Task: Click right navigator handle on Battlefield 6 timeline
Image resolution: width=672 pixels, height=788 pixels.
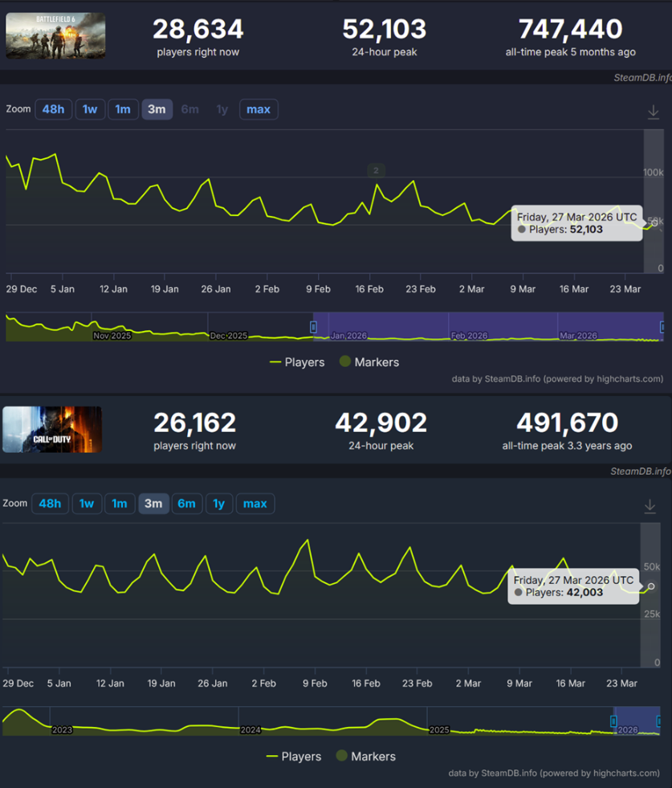Action: (x=662, y=327)
